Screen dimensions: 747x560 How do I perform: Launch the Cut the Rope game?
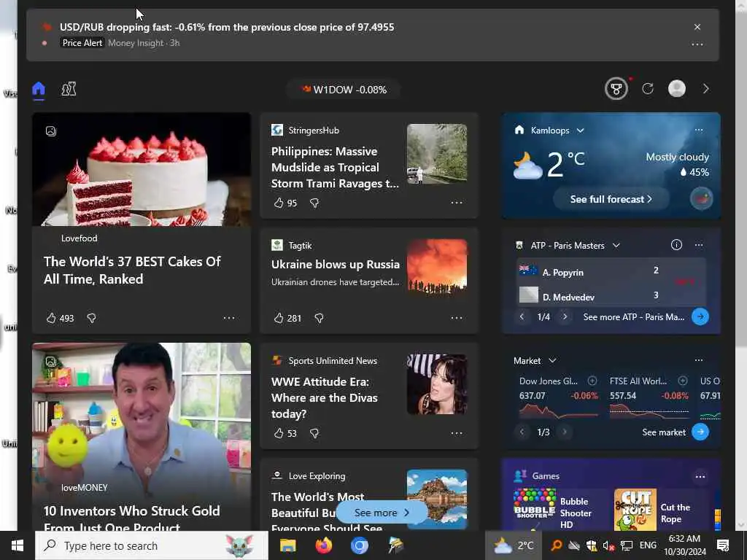[659, 510]
